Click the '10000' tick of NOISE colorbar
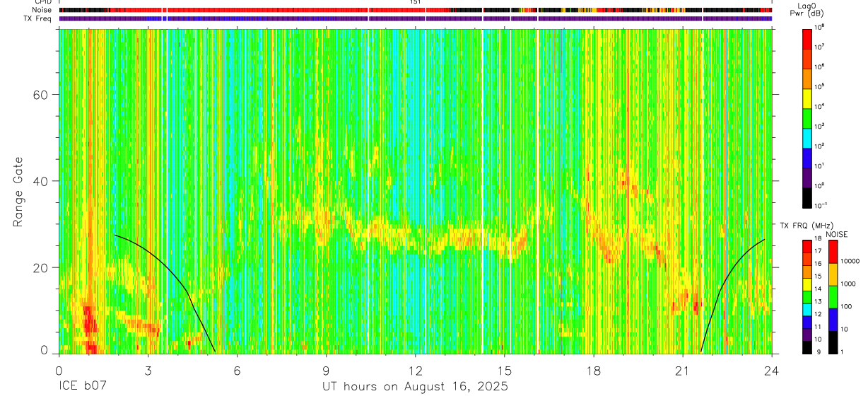Image resolution: width=868 pixels, height=401 pixels. coord(850,262)
